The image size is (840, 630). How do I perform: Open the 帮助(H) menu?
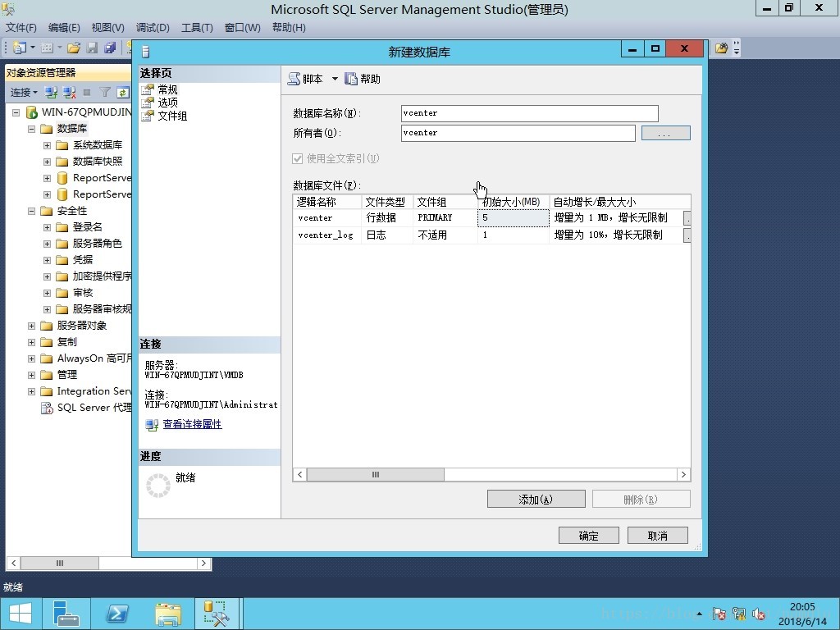pyautogui.click(x=289, y=28)
